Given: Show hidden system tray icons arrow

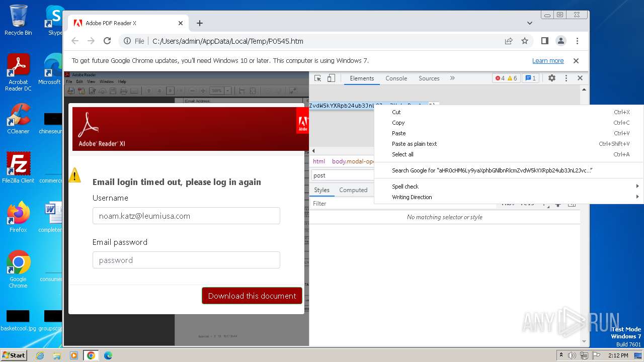Looking at the screenshot, I should point(561,355).
